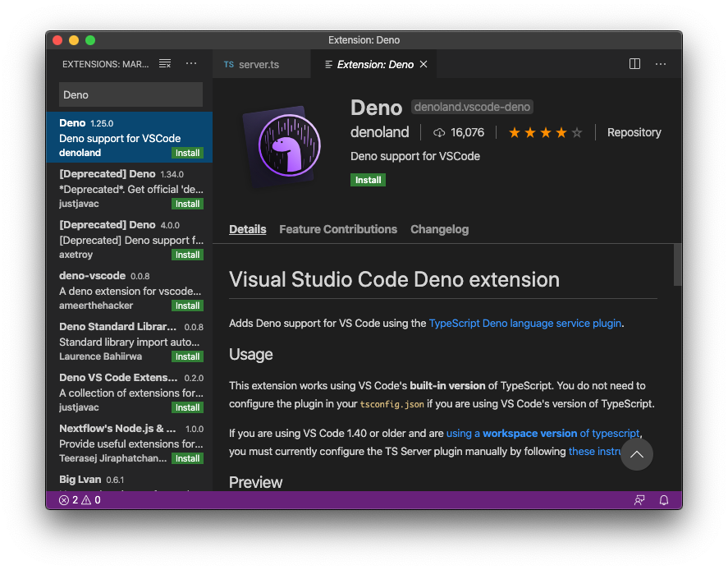The height and width of the screenshot is (570, 728).
Task: Click the feedback icon in status bar
Action: tap(639, 500)
